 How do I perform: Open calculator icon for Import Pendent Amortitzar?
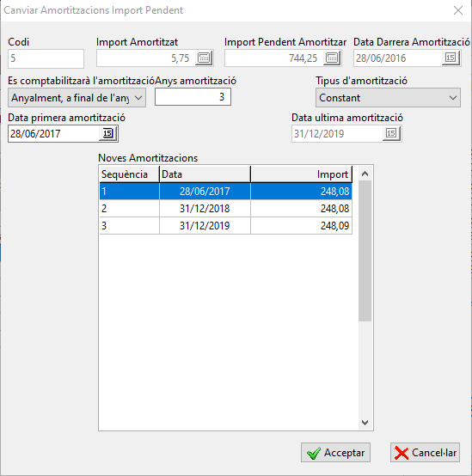(332, 58)
